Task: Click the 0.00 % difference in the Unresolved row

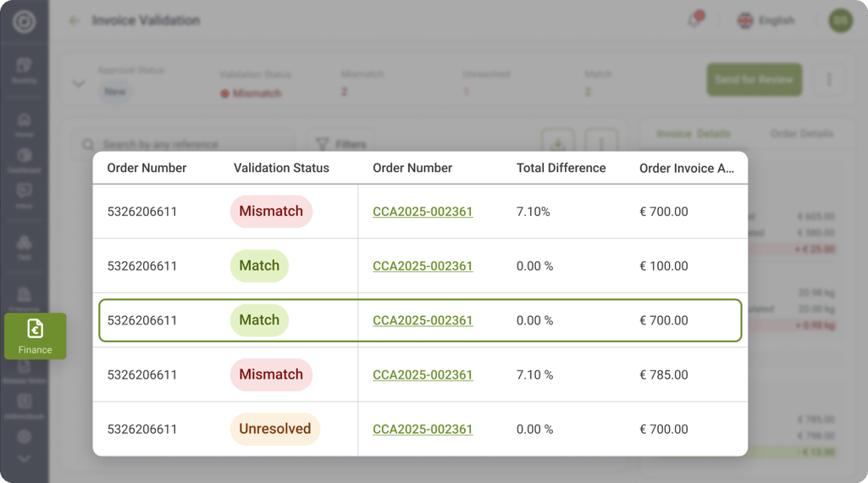Action: click(x=534, y=430)
